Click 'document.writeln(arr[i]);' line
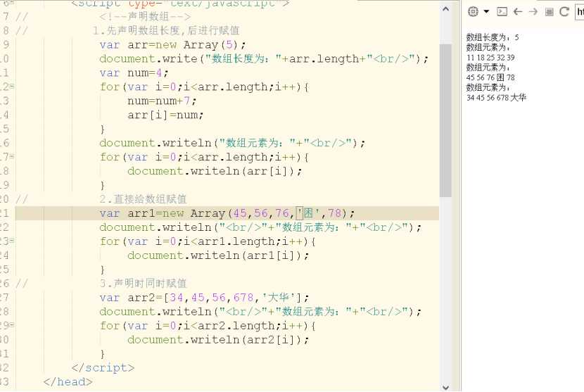This screenshot has height=392, width=584. pyautogui.click(x=214, y=171)
